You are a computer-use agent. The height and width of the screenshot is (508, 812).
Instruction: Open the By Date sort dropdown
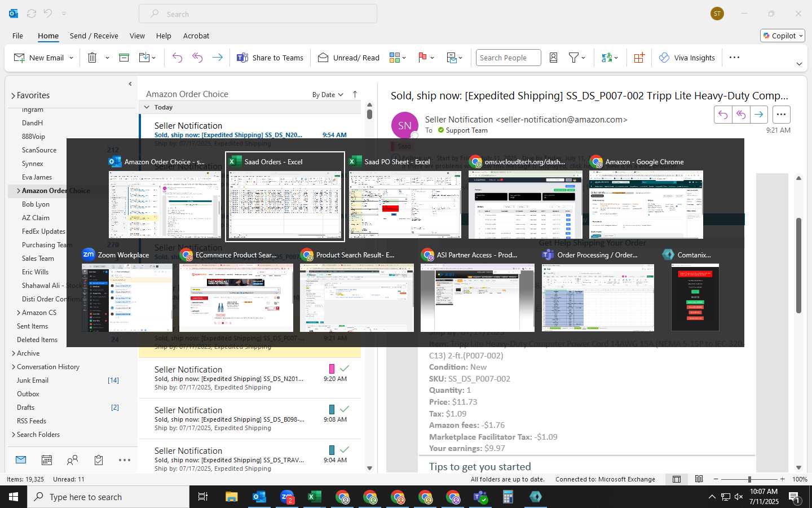point(328,95)
